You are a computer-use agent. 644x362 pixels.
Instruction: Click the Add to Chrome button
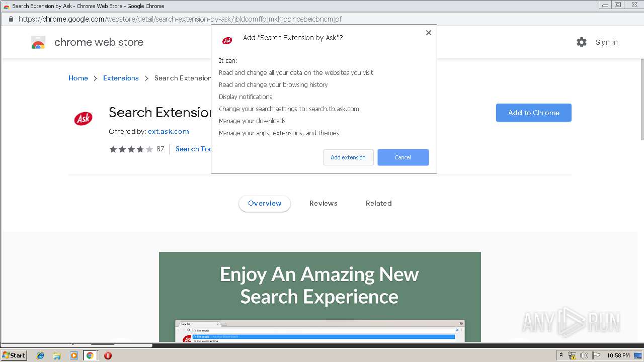click(534, 113)
